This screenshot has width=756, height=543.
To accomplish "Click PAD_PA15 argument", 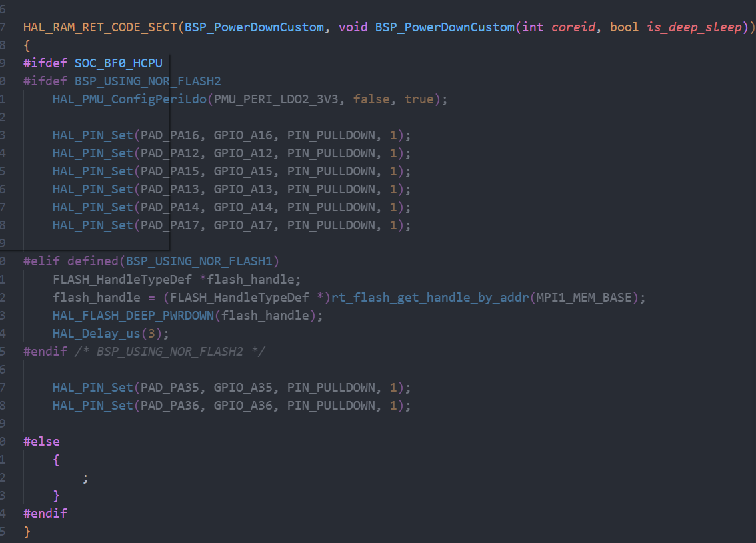I will [x=170, y=171].
